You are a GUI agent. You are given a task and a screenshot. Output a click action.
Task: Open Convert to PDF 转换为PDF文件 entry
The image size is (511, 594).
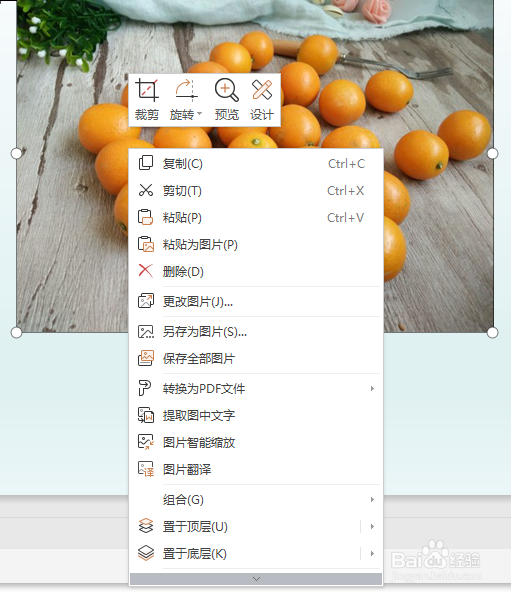click(x=256, y=389)
